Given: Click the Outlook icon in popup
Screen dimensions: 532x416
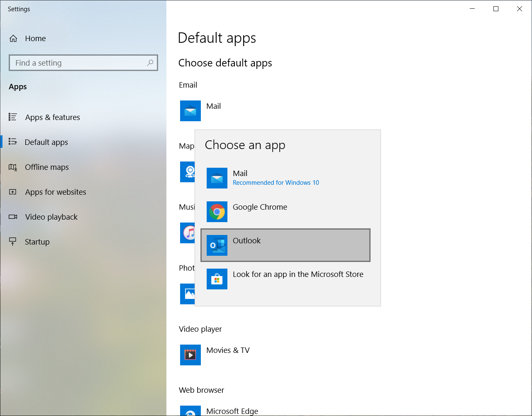Looking at the screenshot, I should coord(217,245).
